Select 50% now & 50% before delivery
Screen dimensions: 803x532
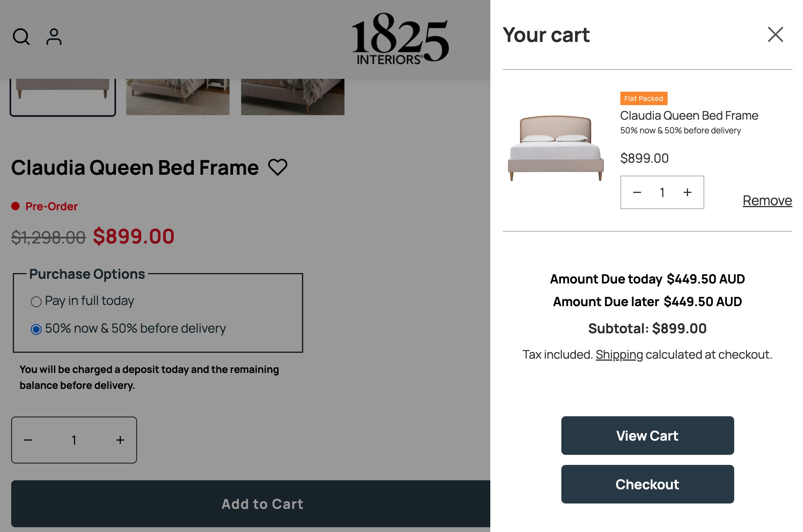36,329
